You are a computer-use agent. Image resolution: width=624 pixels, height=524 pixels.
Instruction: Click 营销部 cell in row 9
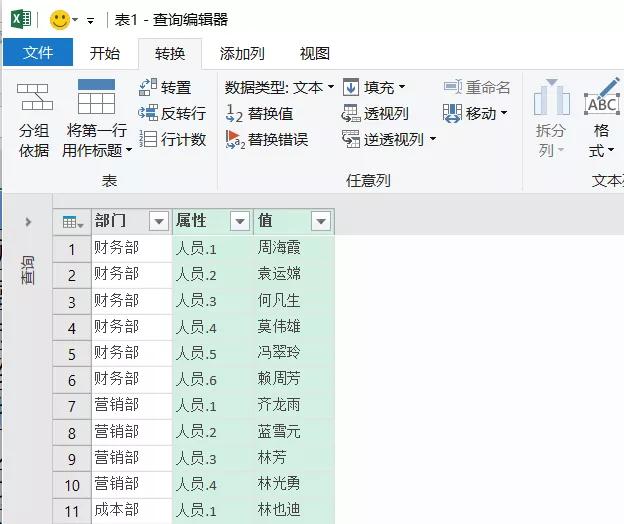(132, 458)
